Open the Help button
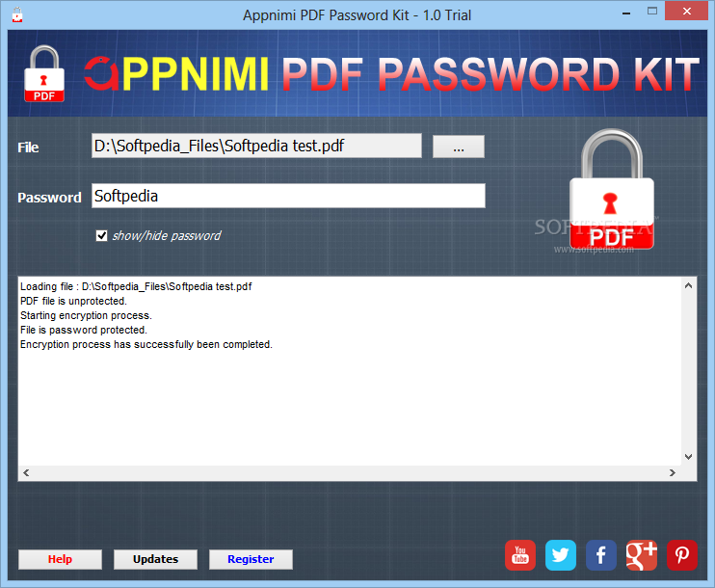The image size is (715, 588). (60, 559)
